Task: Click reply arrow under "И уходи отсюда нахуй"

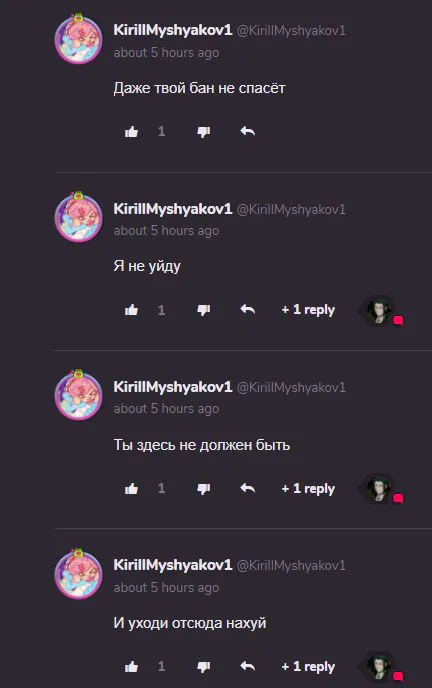Action: tap(248, 666)
